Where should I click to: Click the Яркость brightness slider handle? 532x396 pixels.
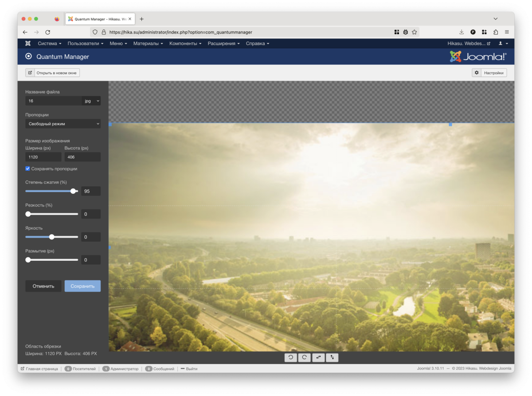[x=52, y=237]
